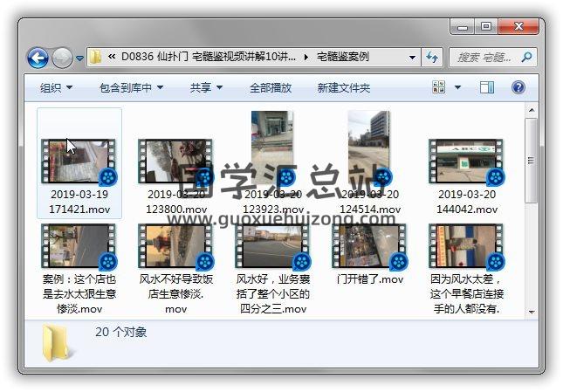Click the 宅髓鉴案例 breadcrumb segment
Image resolution: width=563 pixels, height=392 pixels.
click(343, 57)
